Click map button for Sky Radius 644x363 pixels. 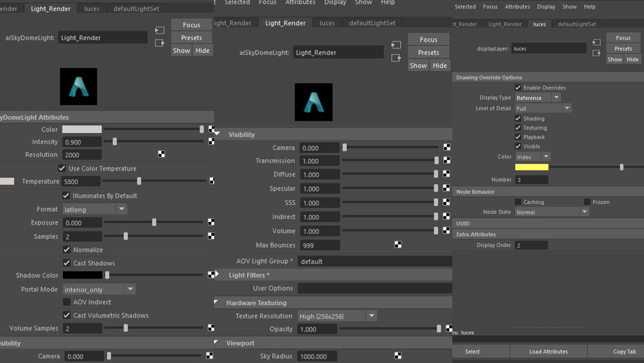click(398, 355)
